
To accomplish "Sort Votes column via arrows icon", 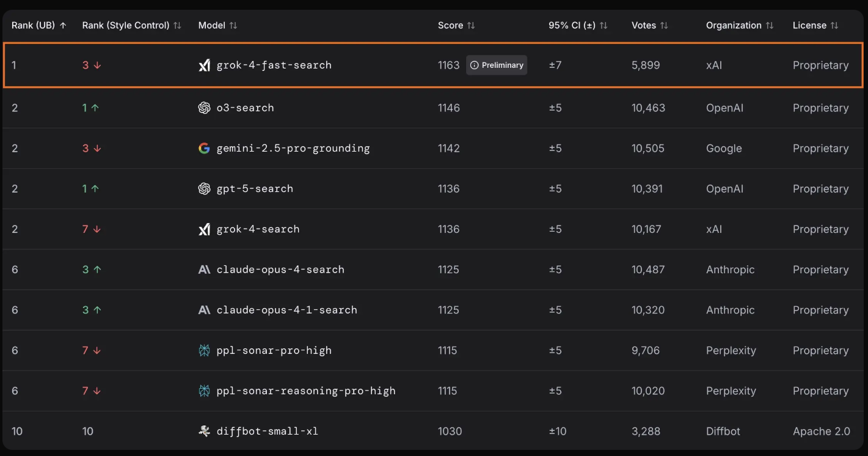I will point(664,26).
